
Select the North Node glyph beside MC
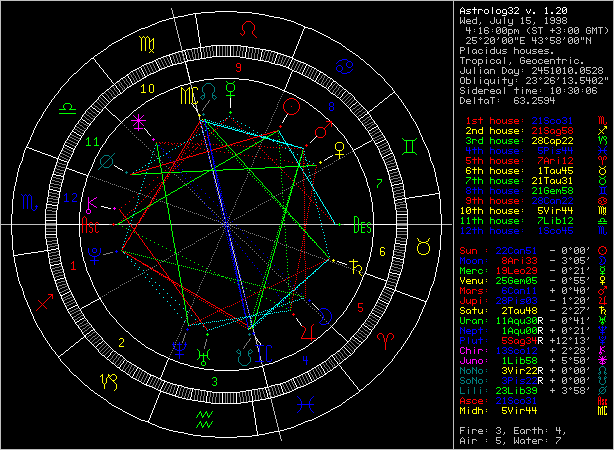[x=209, y=92]
